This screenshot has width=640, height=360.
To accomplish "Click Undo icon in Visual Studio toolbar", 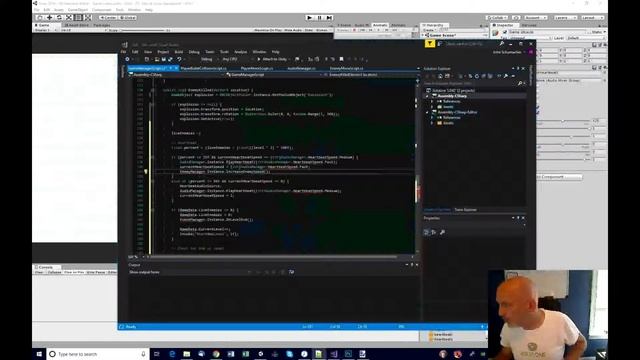I will click(x=179, y=59).
